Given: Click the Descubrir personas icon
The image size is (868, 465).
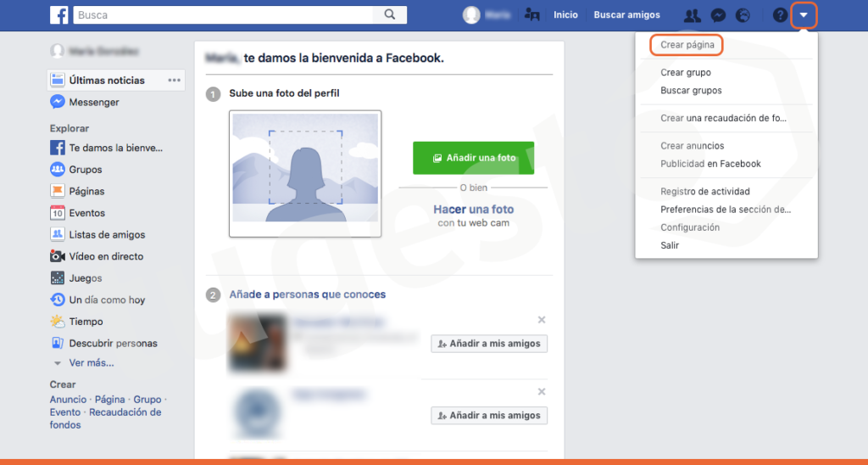Looking at the screenshot, I should [x=57, y=343].
